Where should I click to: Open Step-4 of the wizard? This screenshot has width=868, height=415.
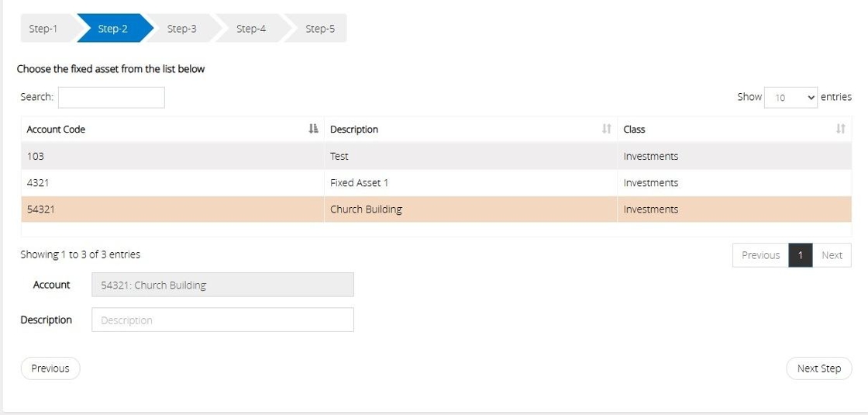coord(251,29)
